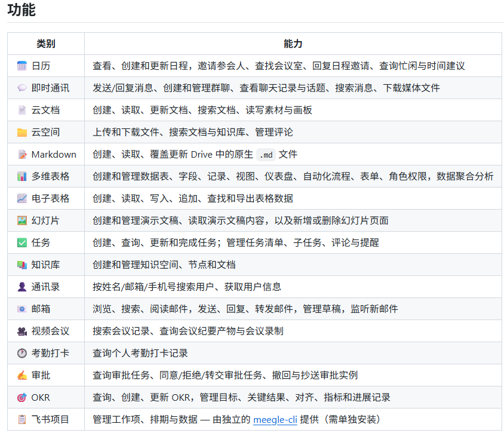Click the .md inline code tag
Screen dimensions: 504x433
click(266, 155)
